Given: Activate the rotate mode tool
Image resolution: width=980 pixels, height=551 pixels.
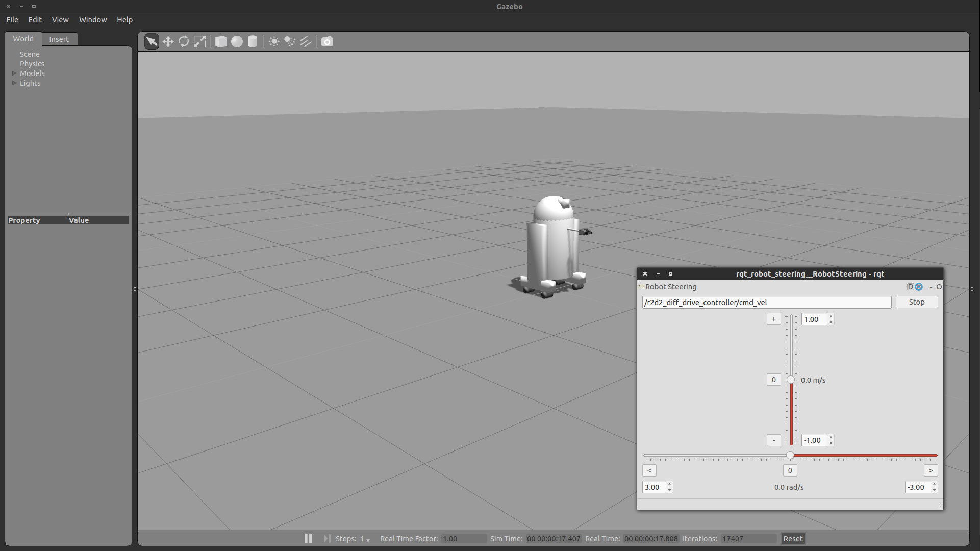Looking at the screenshot, I should (184, 41).
